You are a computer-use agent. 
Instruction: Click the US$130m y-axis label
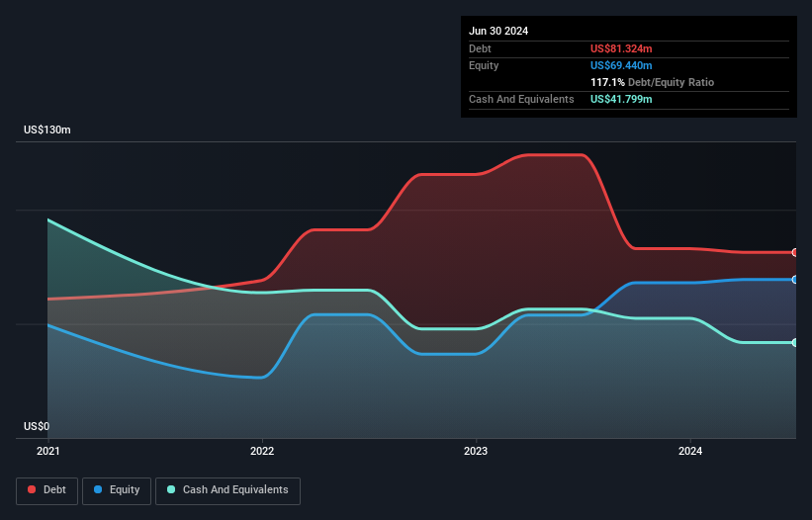pyautogui.click(x=47, y=130)
